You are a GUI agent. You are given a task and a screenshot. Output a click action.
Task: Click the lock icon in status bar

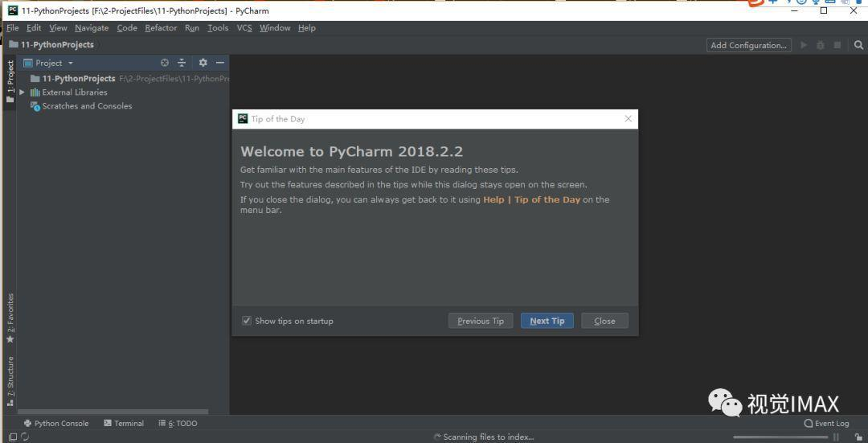coord(858,437)
